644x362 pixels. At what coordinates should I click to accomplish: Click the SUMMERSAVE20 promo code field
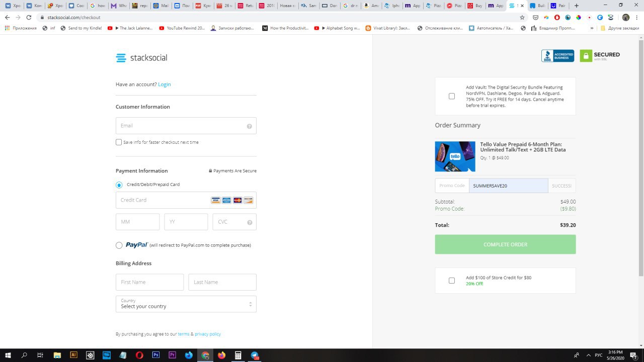click(x=508, y=186)
